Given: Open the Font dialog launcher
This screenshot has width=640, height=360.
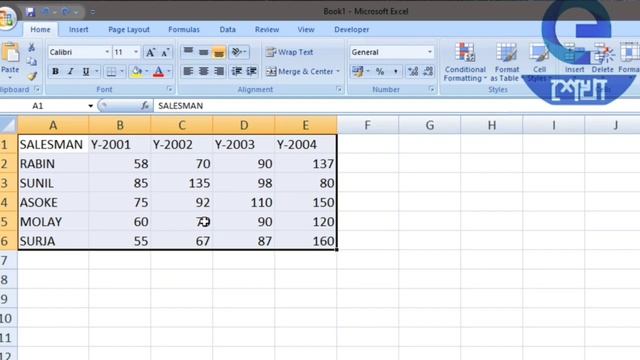Looking at the screenshot, I should coord(170,89).
